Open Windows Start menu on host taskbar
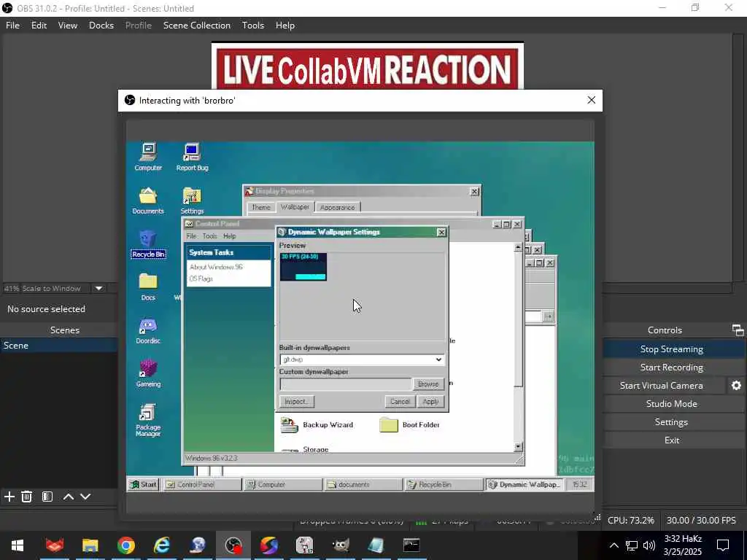This screenshot has width=747, height=560. [18, 545]
